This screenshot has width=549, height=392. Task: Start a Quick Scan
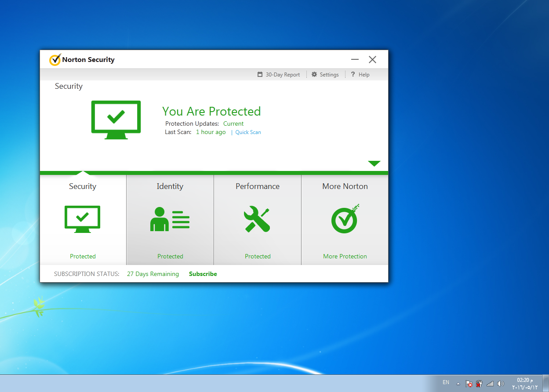click(248, 132)
